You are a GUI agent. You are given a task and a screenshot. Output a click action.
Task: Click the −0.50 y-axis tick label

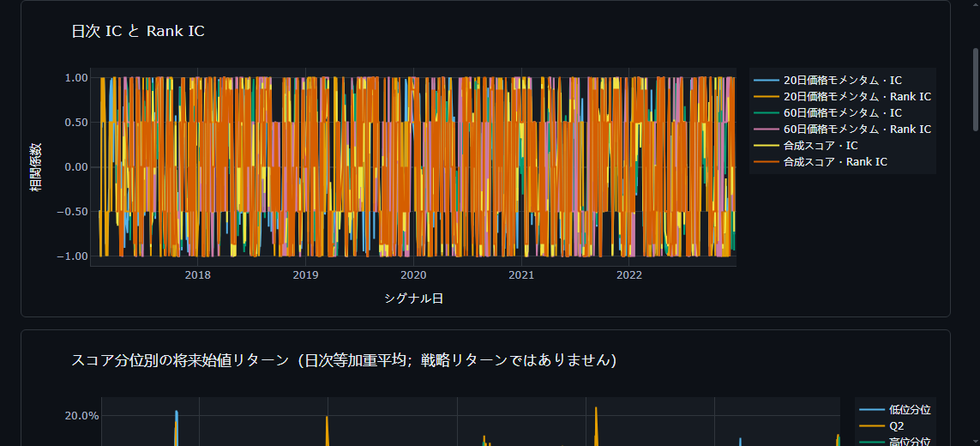coord(71,212)
